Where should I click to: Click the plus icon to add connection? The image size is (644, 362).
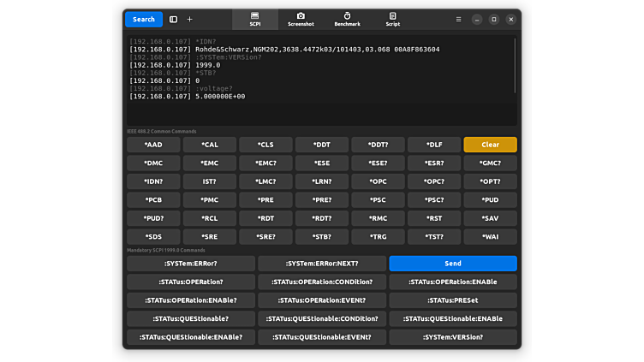(x=190, y=19)
